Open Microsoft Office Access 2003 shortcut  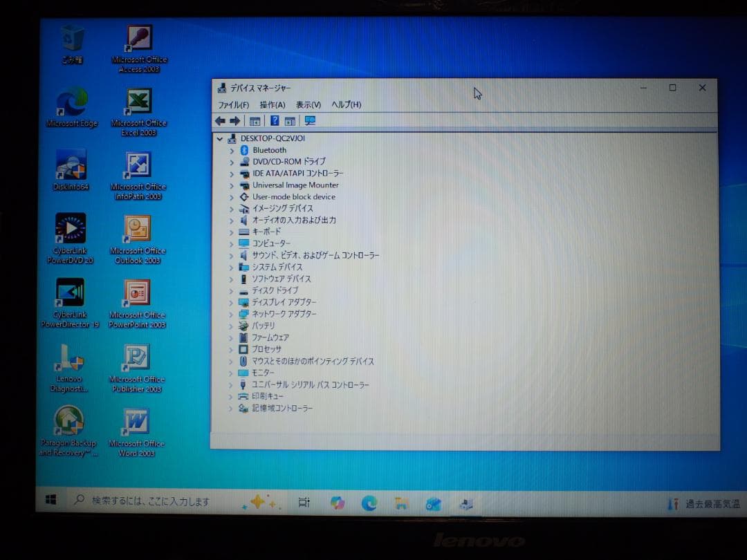[139, 48]
